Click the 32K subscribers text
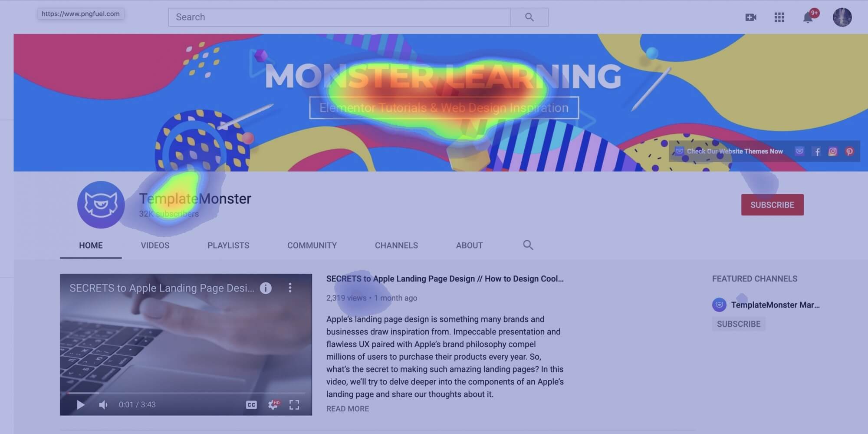 tap(169, 214)
